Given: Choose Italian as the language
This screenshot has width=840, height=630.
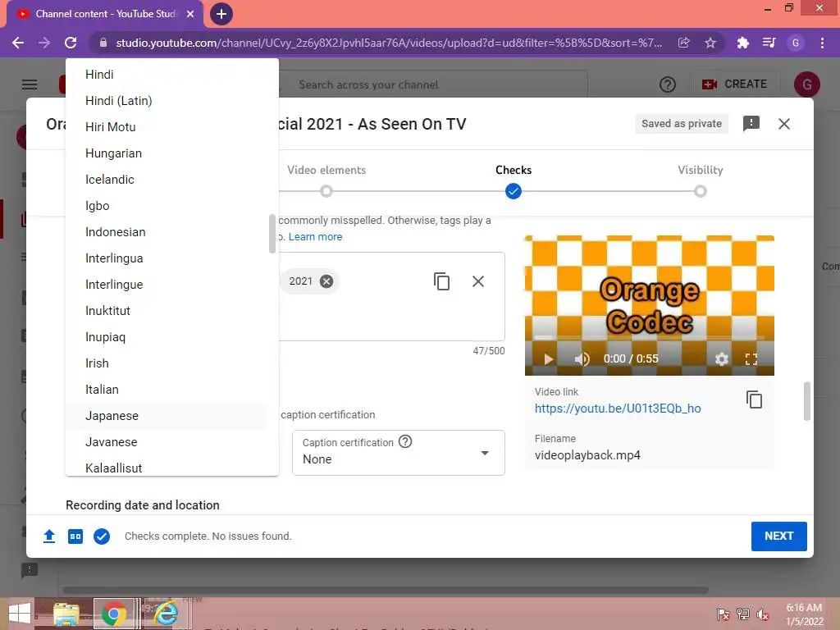Looking at the screenshot, I should coord(166,390).
